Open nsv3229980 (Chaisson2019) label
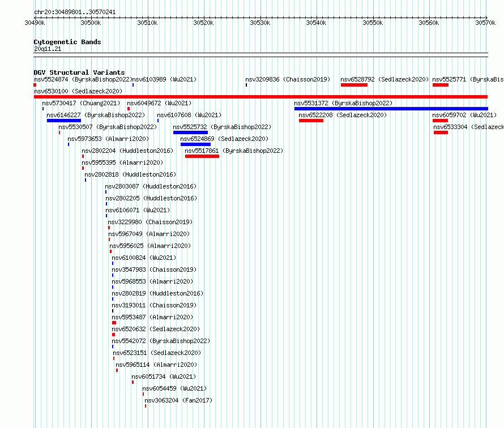504x428 pixels. tap(150, 222)
